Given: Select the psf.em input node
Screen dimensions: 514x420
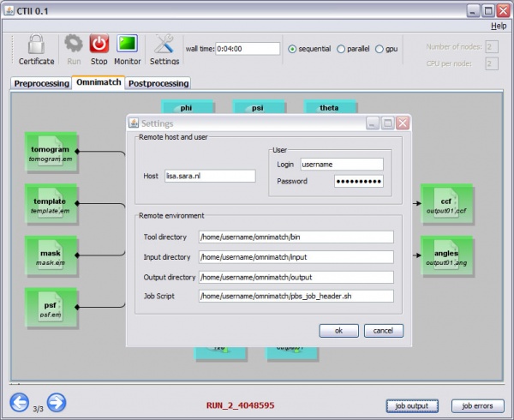Looking at the screenshot, I should 51,309.
